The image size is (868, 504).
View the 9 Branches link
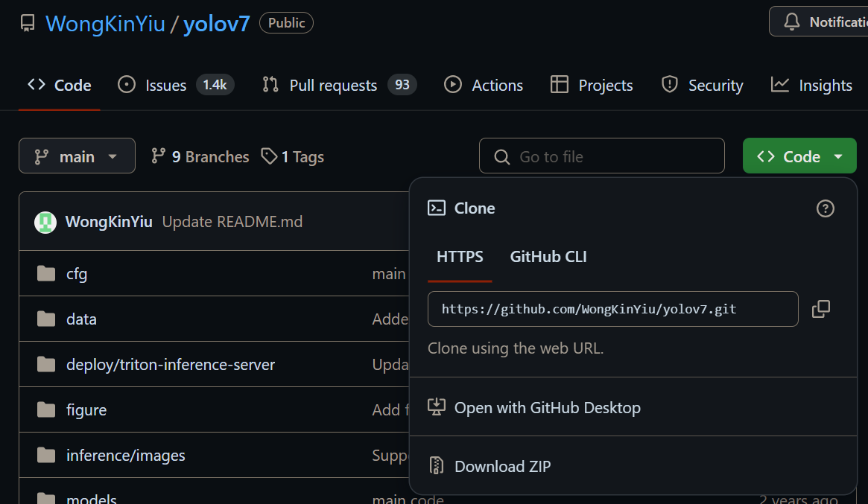coord(200,156)
